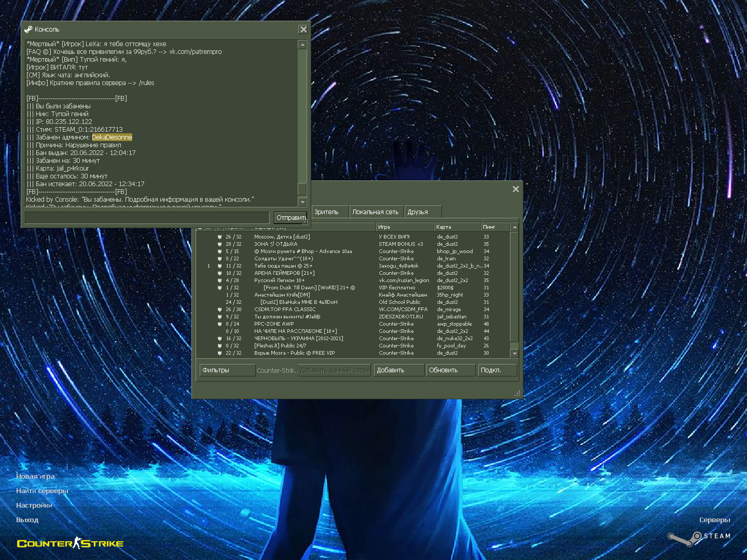Click the shield icon of CSDM.TOP FFA CLASSIC
747x560 pixels.
[x=220, y=310]
